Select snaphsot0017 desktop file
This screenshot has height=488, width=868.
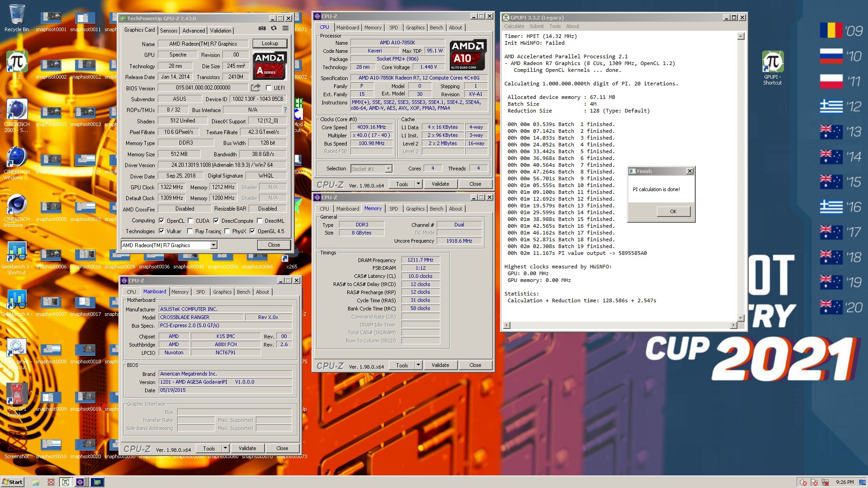click(85, 306)
